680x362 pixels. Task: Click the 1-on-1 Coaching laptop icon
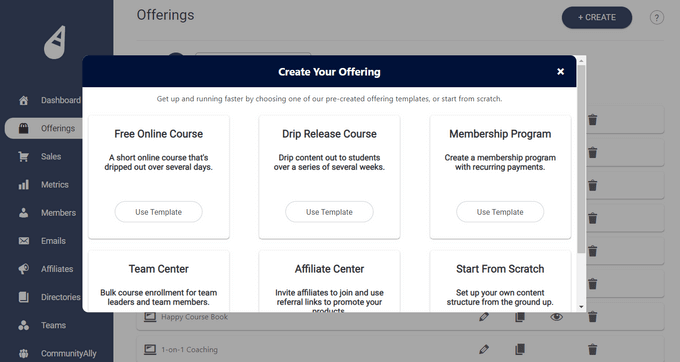pyautogui.click(x=150, y=349)
